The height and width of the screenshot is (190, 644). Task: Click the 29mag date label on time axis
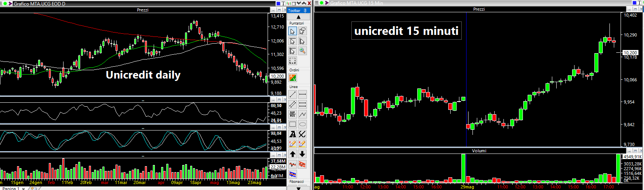[467, 187]
